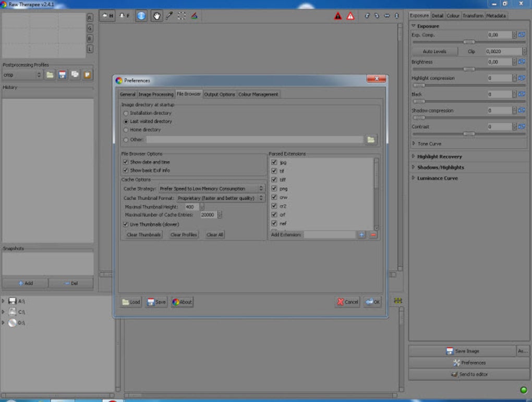
Task: Flip the image horizontally
Action: 387,16
